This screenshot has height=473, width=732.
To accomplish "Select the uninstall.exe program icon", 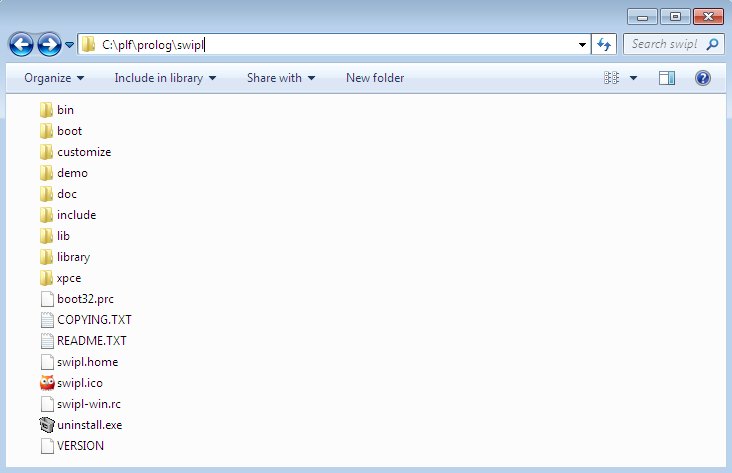I will tap(47, 425).
